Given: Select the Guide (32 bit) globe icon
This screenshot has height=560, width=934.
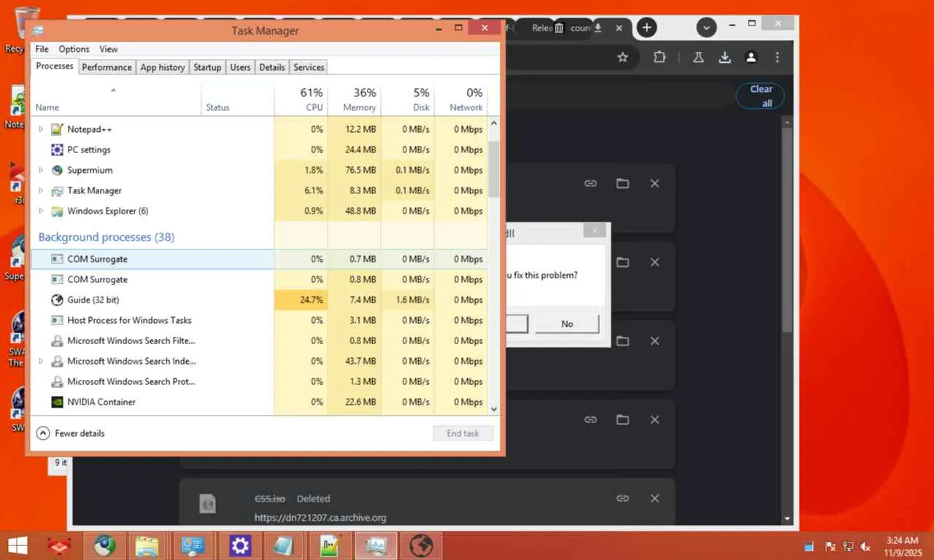Looking at the screenshot, I should [x=57, y=300].
